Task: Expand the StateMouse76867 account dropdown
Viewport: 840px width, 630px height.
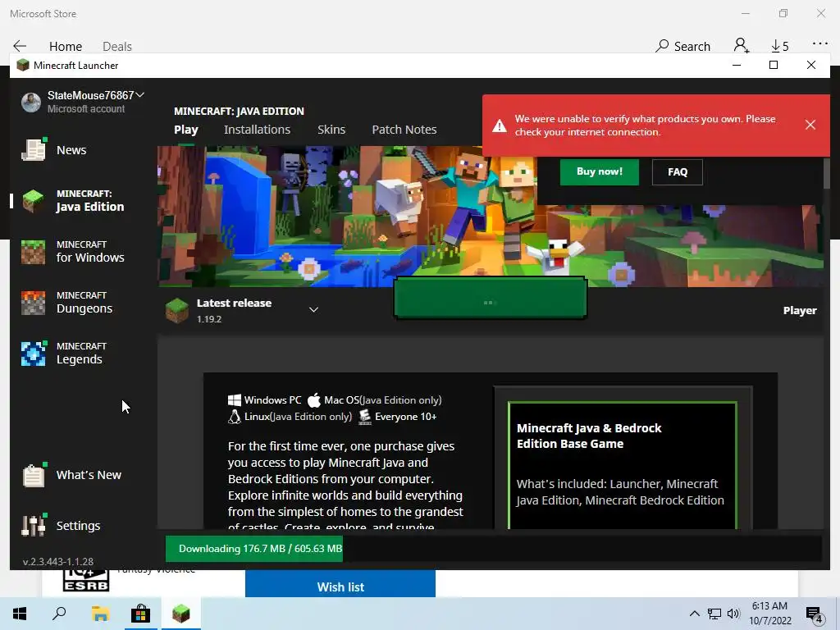Action: (139, 95)
